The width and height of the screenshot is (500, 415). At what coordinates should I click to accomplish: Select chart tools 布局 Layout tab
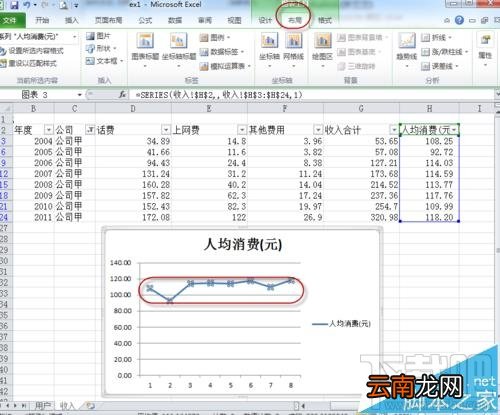[x=295, y=21]
